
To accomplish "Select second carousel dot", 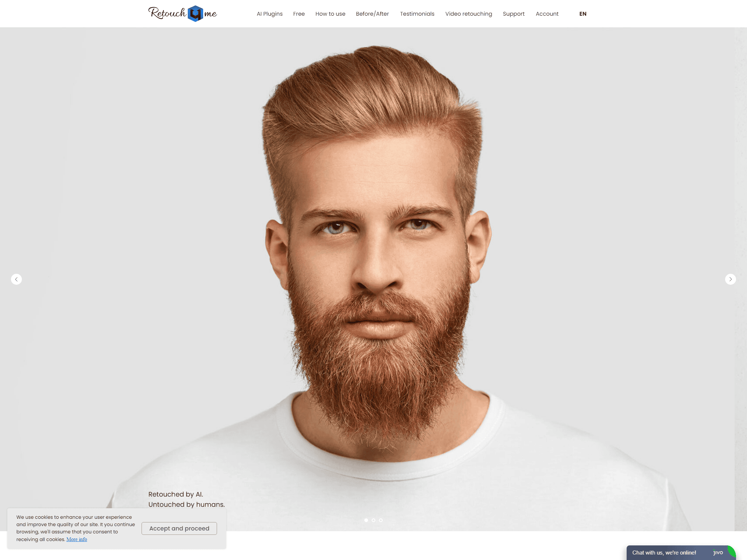I will coord(373,520).
